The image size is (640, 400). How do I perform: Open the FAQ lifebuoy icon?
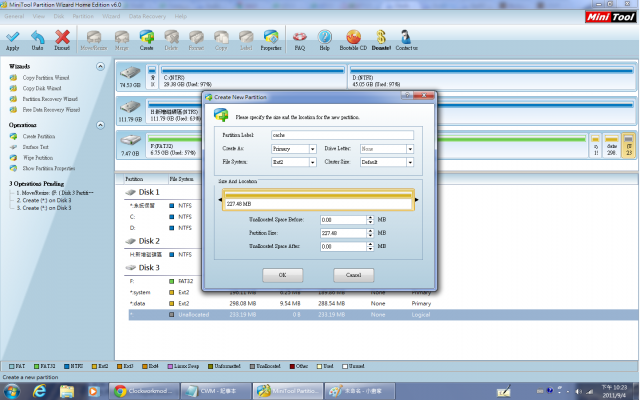tap(300, 37)
